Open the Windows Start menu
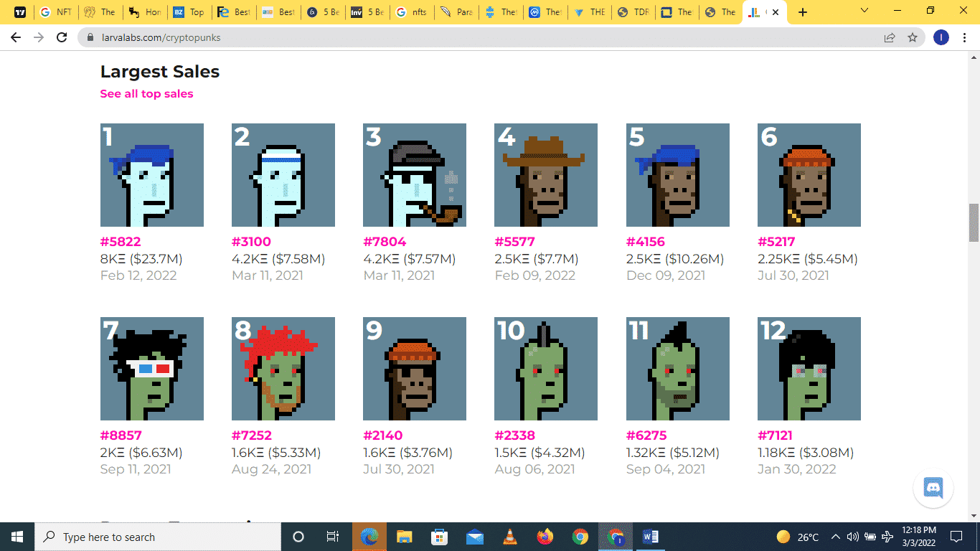Viewport: 980px width, 551px height. point(17,537)
